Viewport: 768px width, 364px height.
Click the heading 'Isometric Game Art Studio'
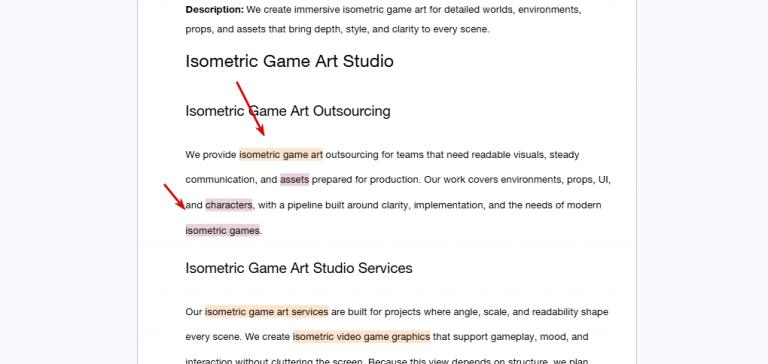[x=289, y=61]
